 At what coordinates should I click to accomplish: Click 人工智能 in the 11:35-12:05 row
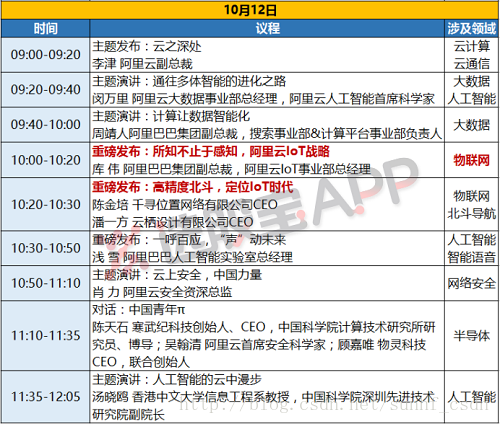tap(472, 397)
